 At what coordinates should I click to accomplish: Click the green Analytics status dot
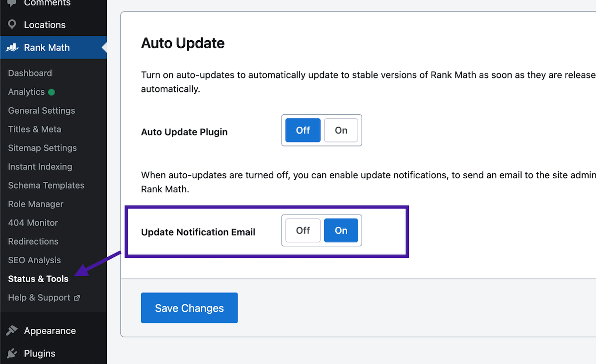tap(52, 92)
